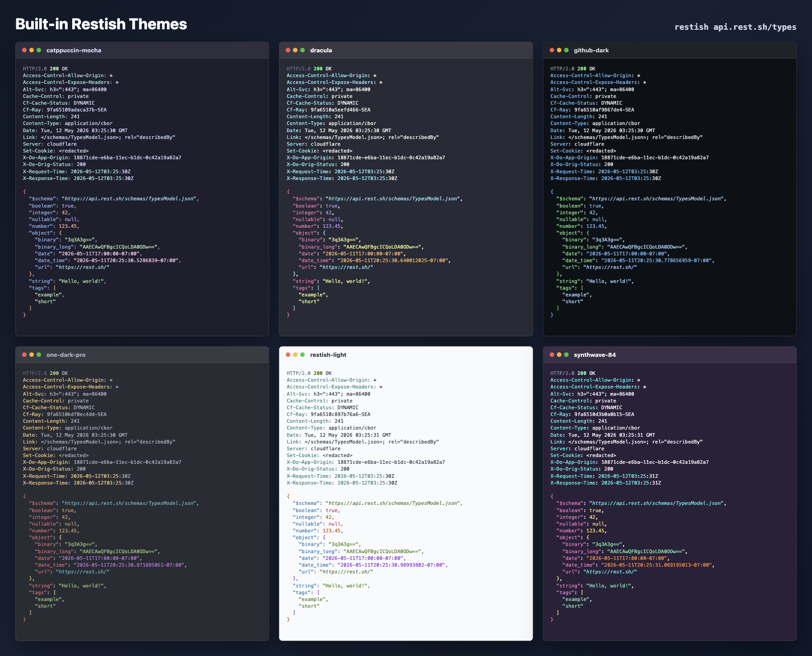This screenshot has width=812, height=656.
Task: Click "nullable": null in restish-light window
Action: pos(318,524)
